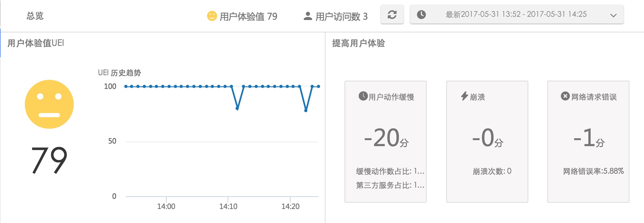Open the 最新2017-05-31 time range selector
644x223 pixels.
[x=517, y=15]
